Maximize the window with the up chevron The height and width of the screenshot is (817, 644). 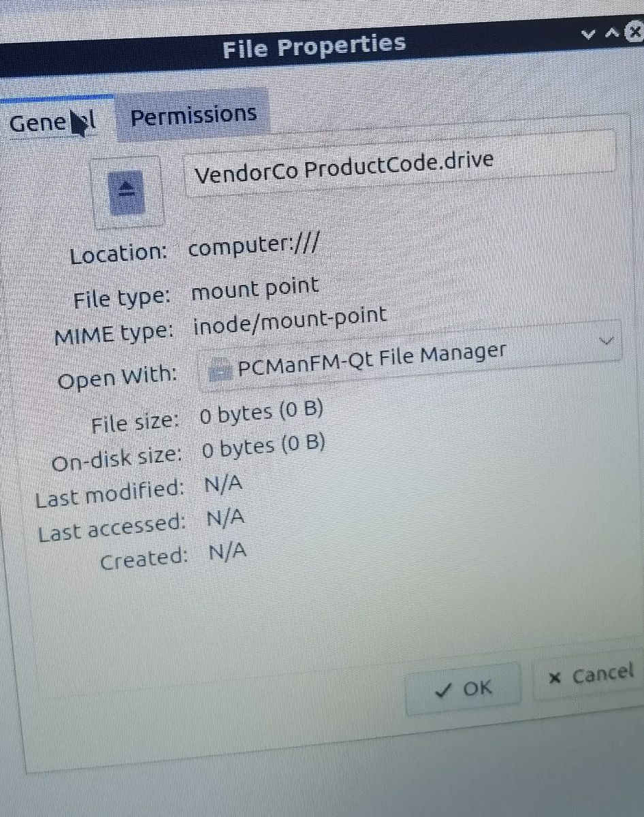point(611,33)
